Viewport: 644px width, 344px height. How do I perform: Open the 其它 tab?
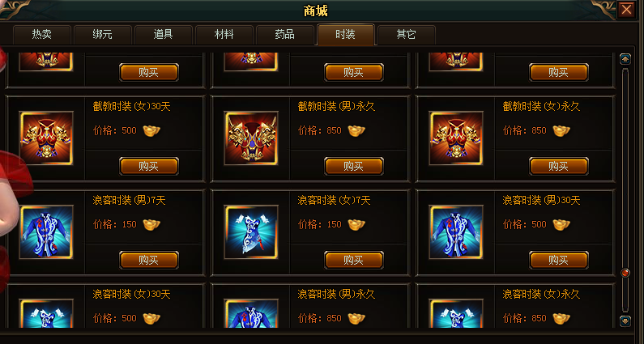point(406,35)
